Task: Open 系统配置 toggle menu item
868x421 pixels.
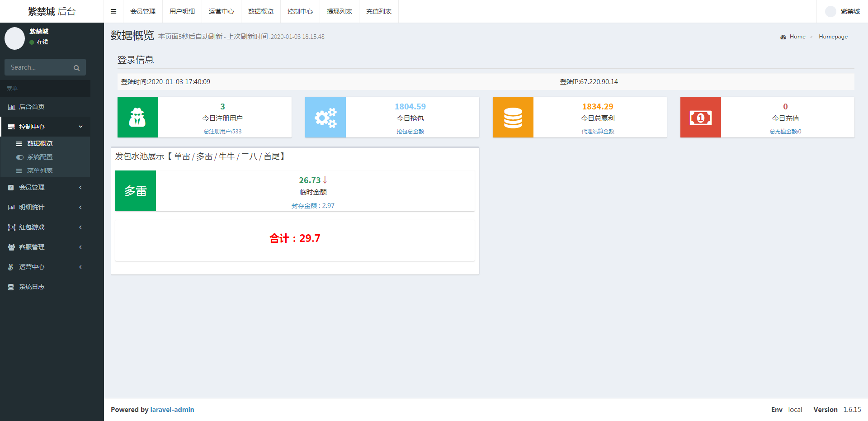Action: tap(40, 157)
